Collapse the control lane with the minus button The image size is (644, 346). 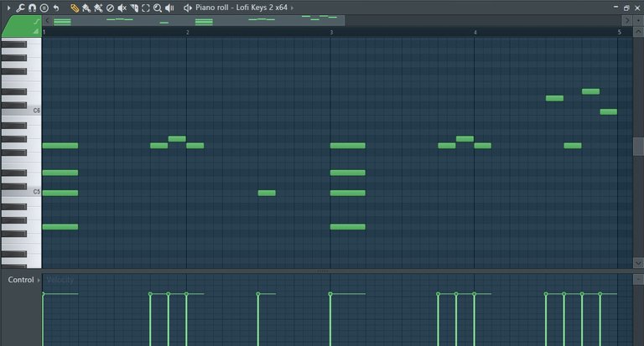point(638,280)
